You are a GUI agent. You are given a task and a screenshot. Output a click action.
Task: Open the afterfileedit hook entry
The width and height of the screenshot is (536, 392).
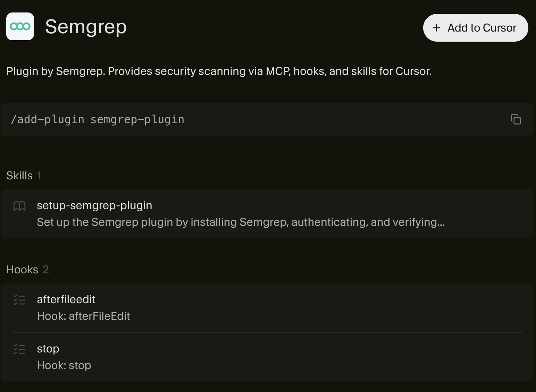[x=66, y=299]
